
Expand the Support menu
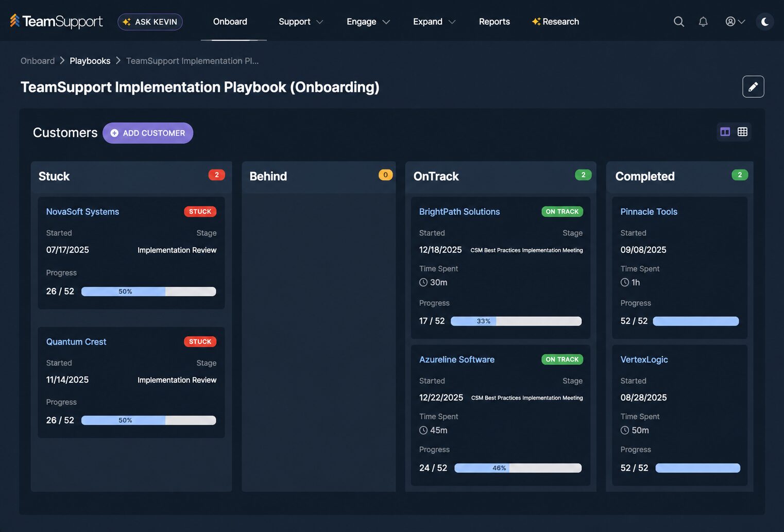pyautogui.click(x=301, y=22)
